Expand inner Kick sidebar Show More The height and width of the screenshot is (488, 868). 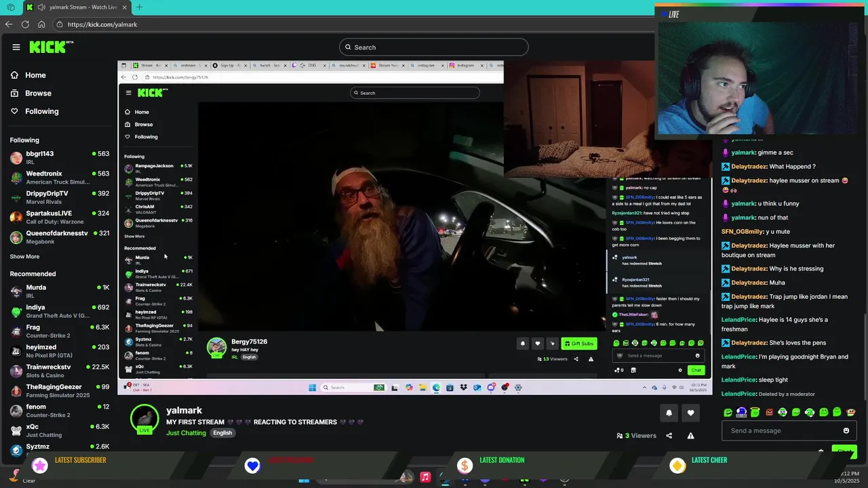click(134, 237)
